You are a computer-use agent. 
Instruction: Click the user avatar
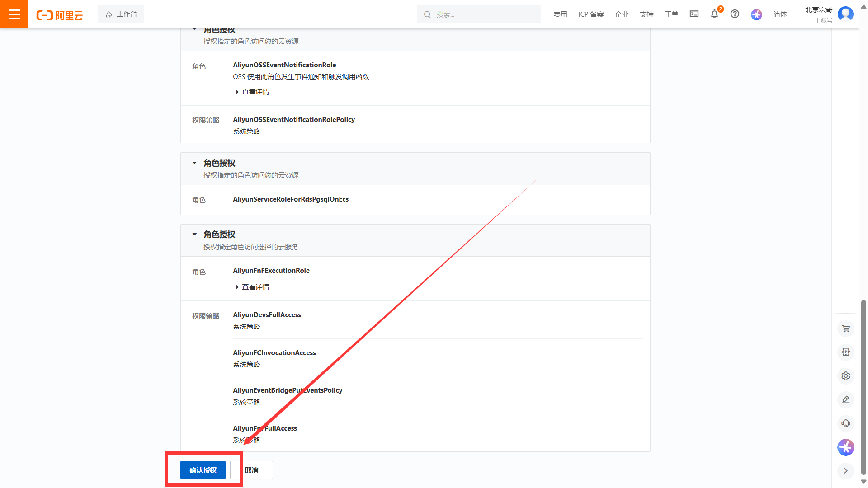pyautogui.click(x=845, y=14)
